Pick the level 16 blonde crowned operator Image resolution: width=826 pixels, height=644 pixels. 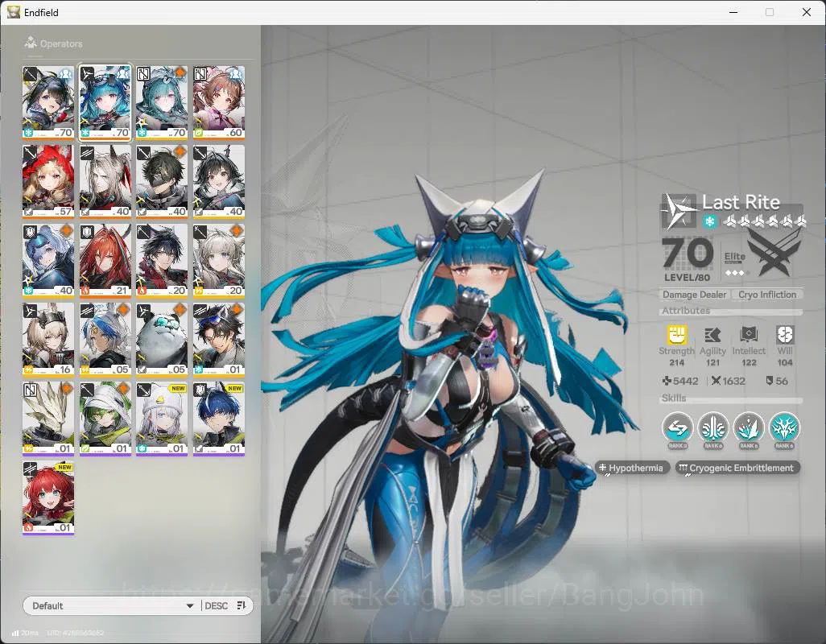point(48,339)
